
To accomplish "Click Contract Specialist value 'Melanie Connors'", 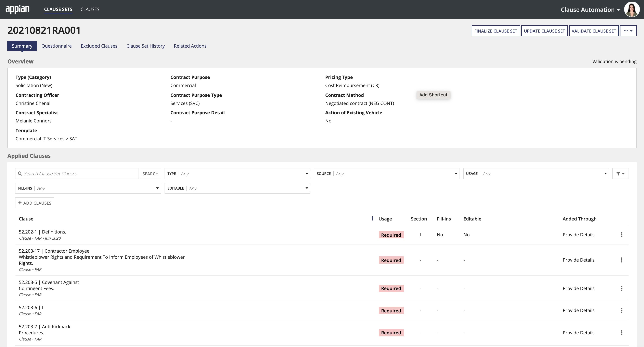I will [x=34, y=121].
